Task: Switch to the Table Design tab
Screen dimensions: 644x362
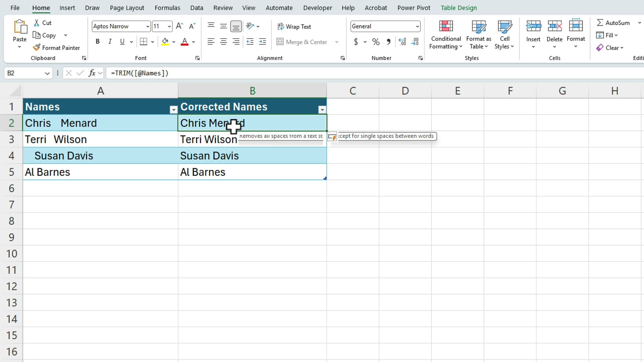Action: (x=459, y=7)
